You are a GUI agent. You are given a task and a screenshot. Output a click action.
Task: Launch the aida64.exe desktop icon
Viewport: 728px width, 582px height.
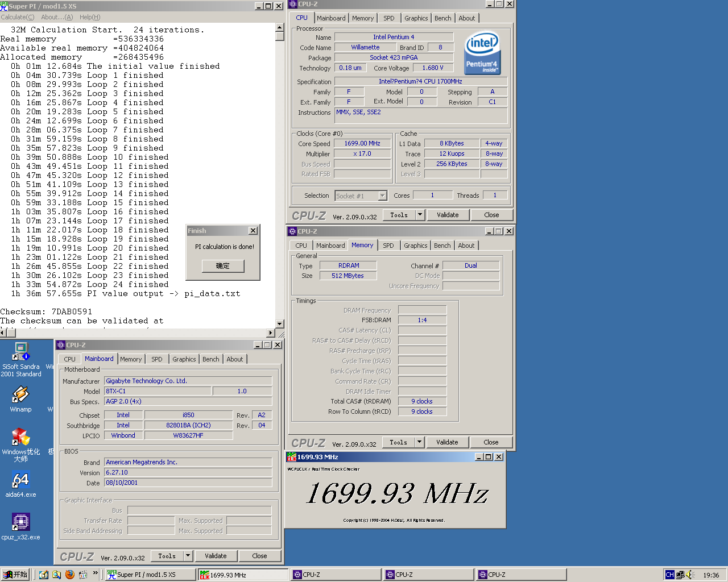(20, 484)
